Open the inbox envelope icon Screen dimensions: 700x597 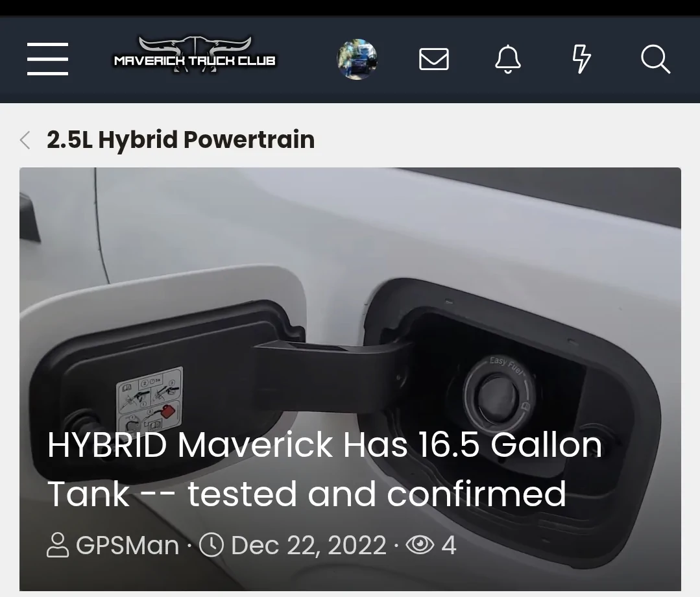(434, 59)
